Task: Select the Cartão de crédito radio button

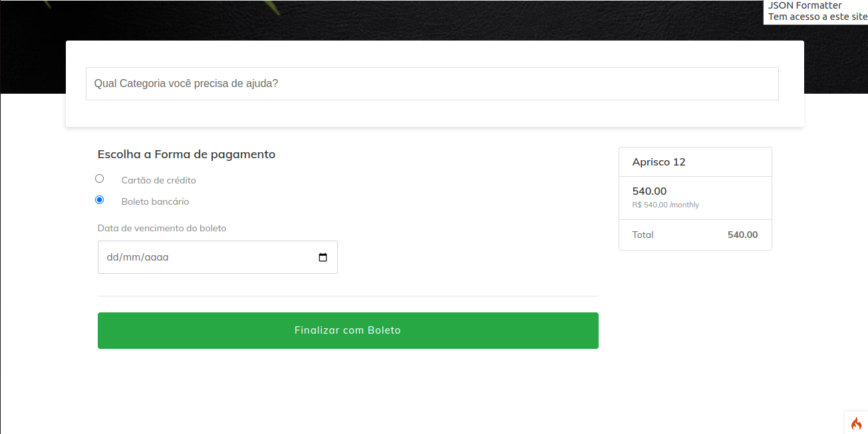Action: (x=100, y=179)
